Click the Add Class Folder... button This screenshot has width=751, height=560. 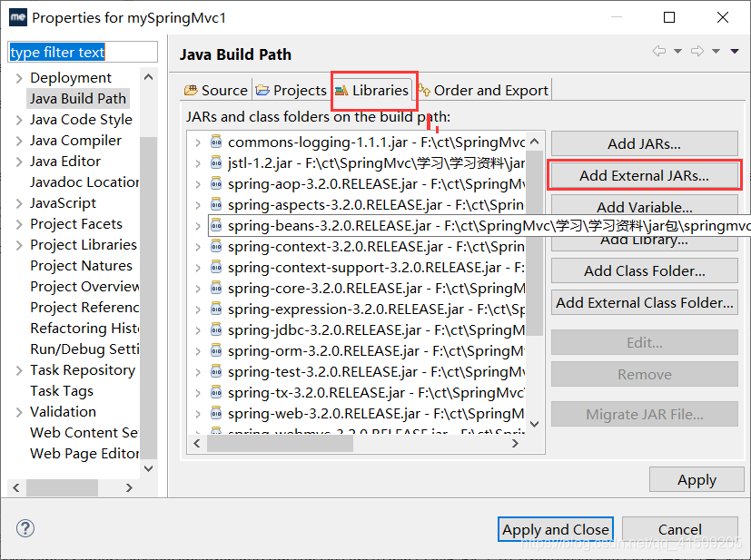(x=644, y=270)
